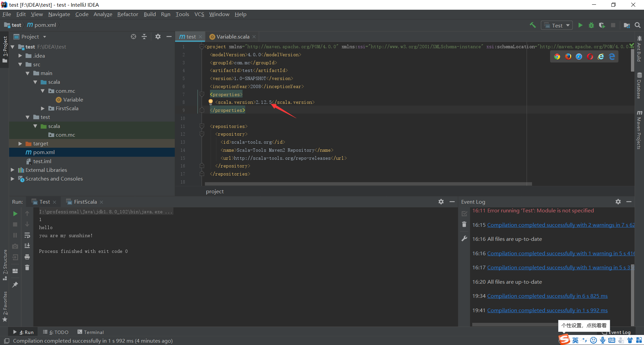The image size is (644, 345).
Task: Open 16:15 compilation with 2 warnings link
Action: pyautogui.click(x=561, y=225)
